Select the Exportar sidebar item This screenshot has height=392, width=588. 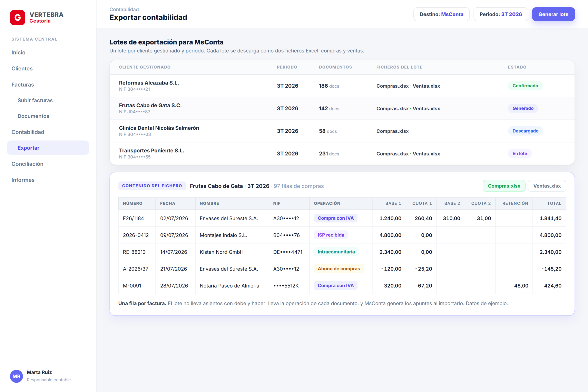48,148
